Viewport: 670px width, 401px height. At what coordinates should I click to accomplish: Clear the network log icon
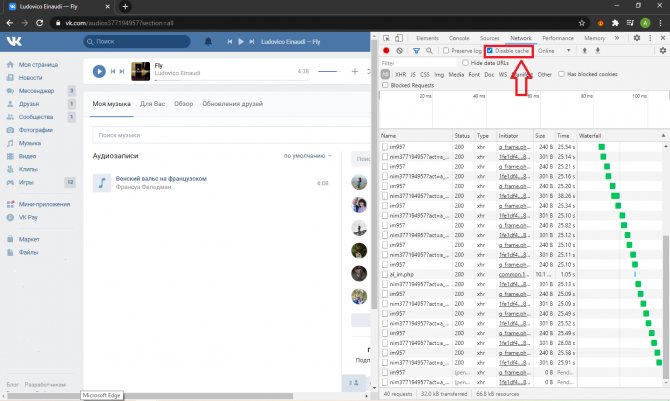pos(399,50)
